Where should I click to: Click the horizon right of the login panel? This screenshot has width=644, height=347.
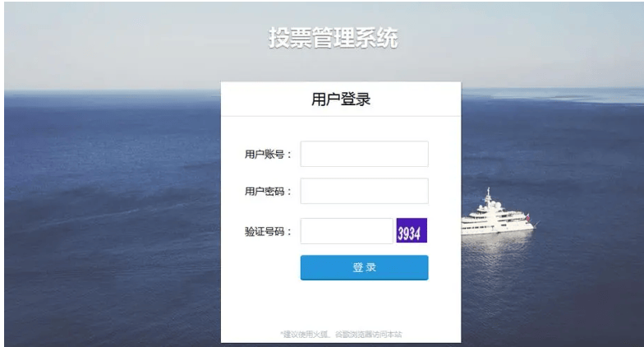pos(550,90)
